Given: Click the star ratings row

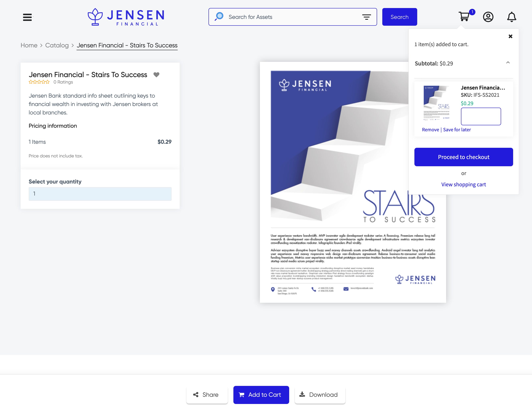Looking at the screenshot, I should [x=39, y=82].
